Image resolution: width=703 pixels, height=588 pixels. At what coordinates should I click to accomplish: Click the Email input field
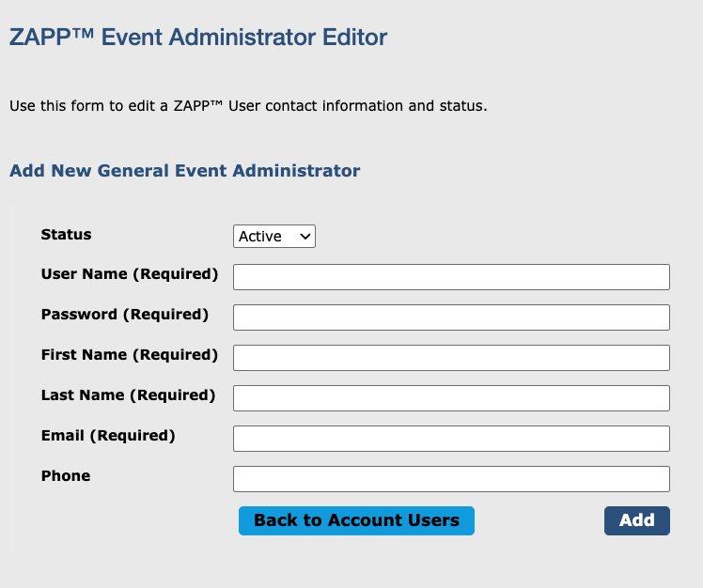(451, 439)
